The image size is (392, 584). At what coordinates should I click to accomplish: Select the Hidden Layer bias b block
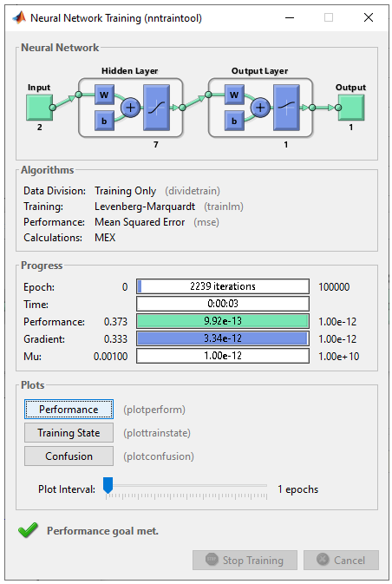click(104, 121)
